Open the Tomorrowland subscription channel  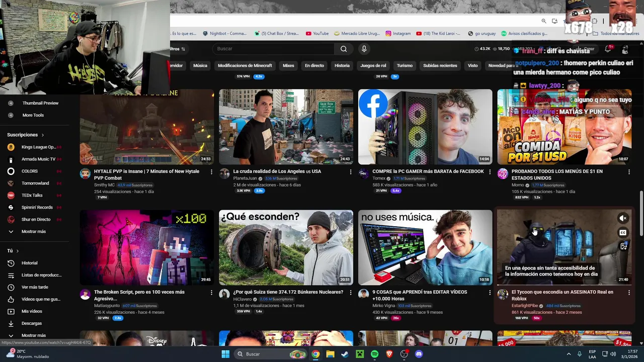tap(34, 184)
